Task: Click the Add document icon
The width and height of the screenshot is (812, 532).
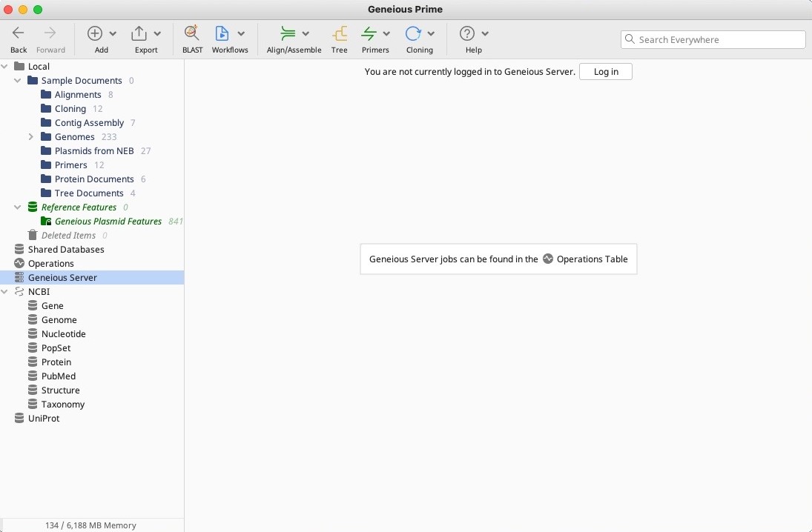Action: 95,34
